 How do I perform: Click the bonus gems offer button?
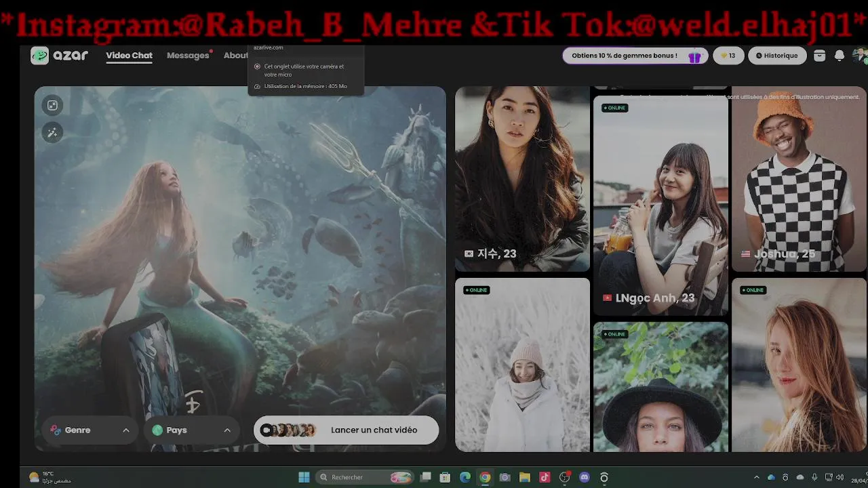[x=635, y=56]
